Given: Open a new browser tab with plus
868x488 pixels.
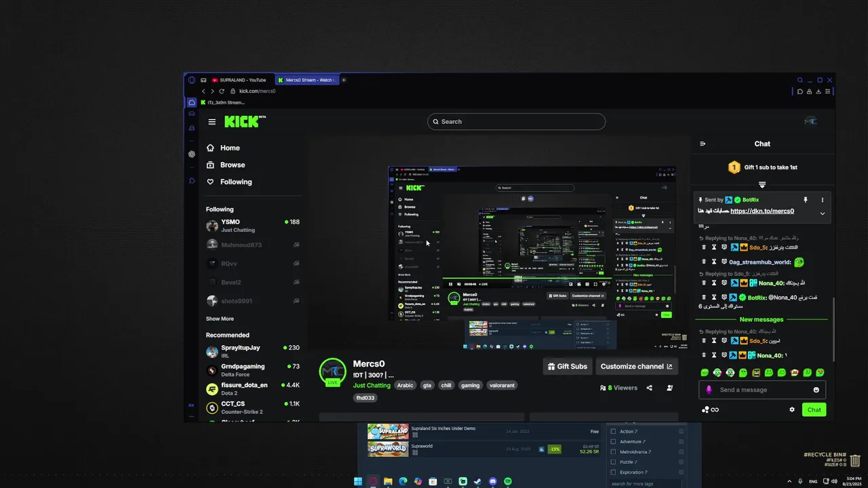Looking at the screenshot, I should (344, 80).
